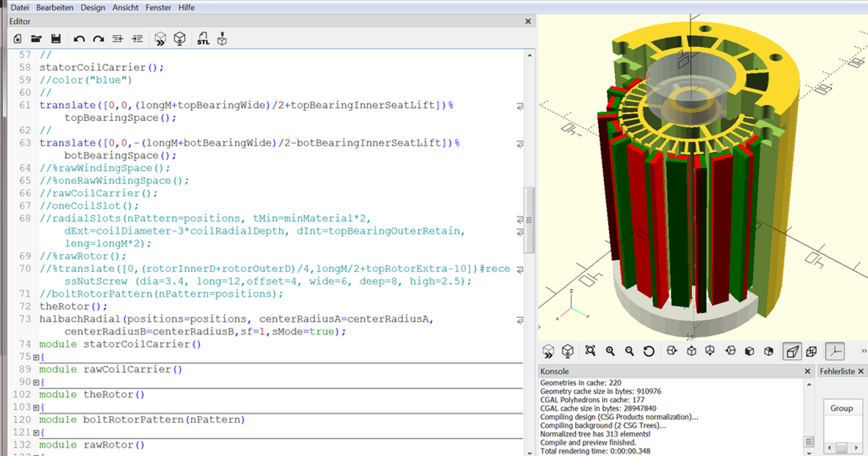The width and height of the screenshot is (868, 456).
Task: Send the design to the 3D printer
Action: point(223,39)
